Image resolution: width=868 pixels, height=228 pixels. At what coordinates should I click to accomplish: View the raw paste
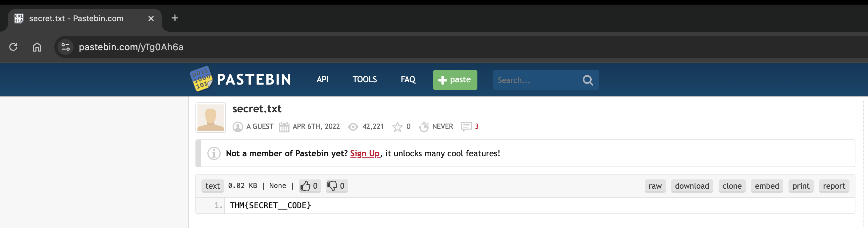point(655,186)
